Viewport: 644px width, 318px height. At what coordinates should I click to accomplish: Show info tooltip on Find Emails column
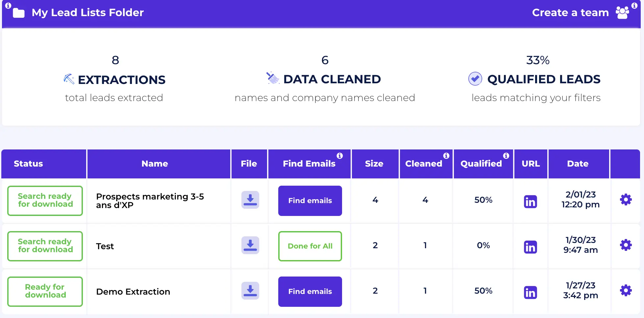click(x=340, y=156)
